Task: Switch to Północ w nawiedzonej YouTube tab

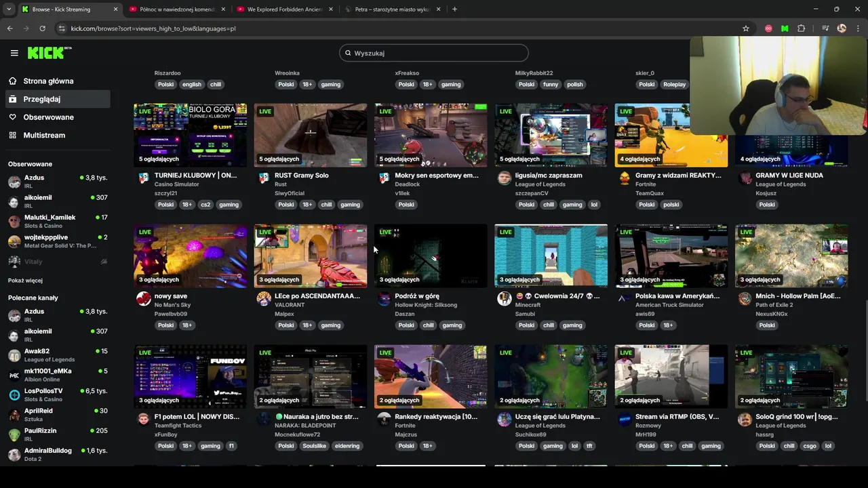Action: click(x=177, y=9)
